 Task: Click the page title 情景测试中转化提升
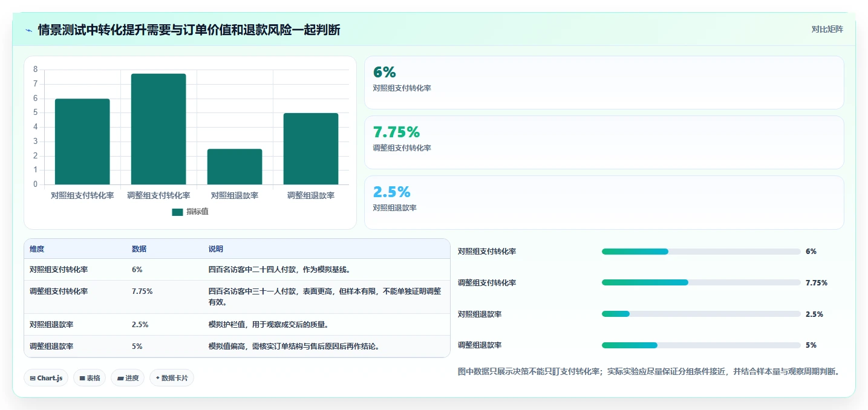point(189,30)
